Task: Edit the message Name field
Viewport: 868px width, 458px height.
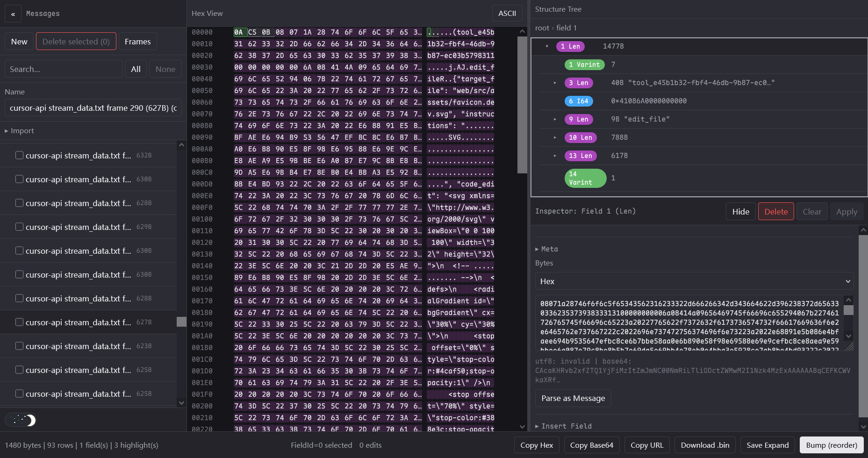Action: tap(93, 108)
